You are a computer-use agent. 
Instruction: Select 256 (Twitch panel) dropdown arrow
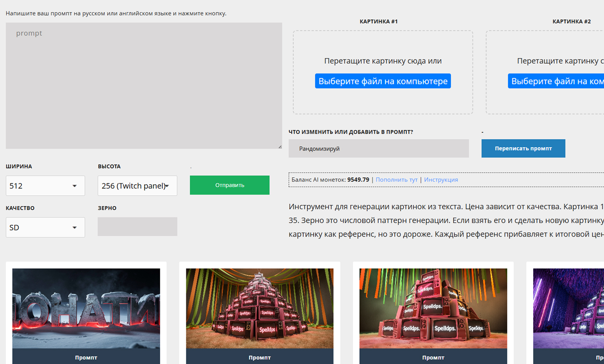tap(169, 185)
